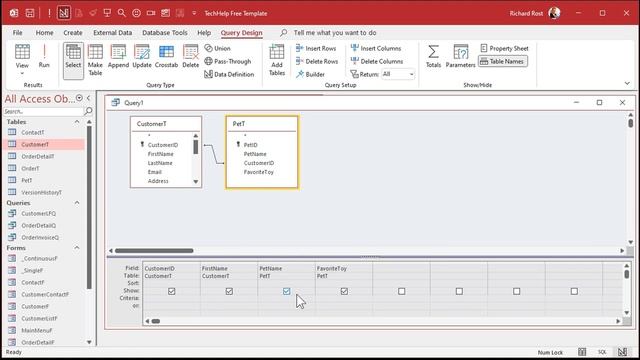640x360 pixels.
Task: Click the smiley feedback icon
Action: 136,13
